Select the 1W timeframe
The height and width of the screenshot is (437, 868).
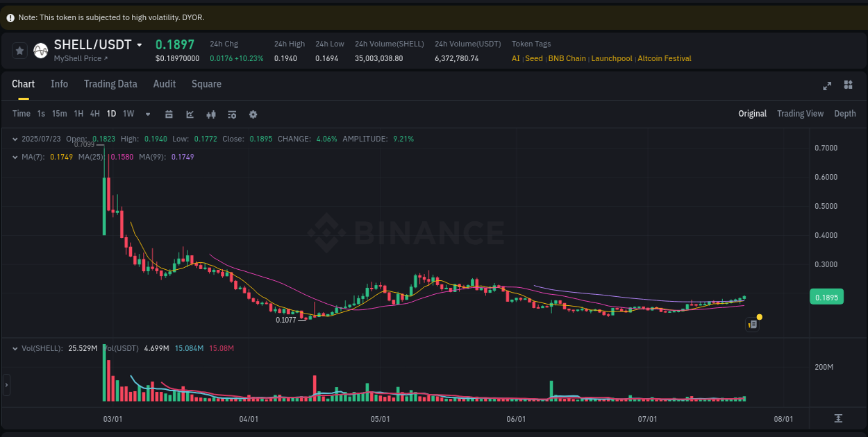(128, 113)
